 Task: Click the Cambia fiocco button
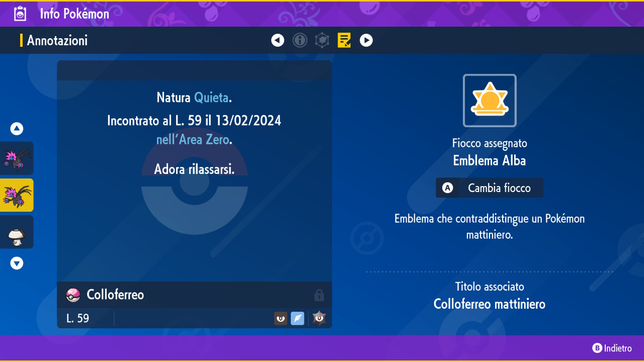pos(490,188)
